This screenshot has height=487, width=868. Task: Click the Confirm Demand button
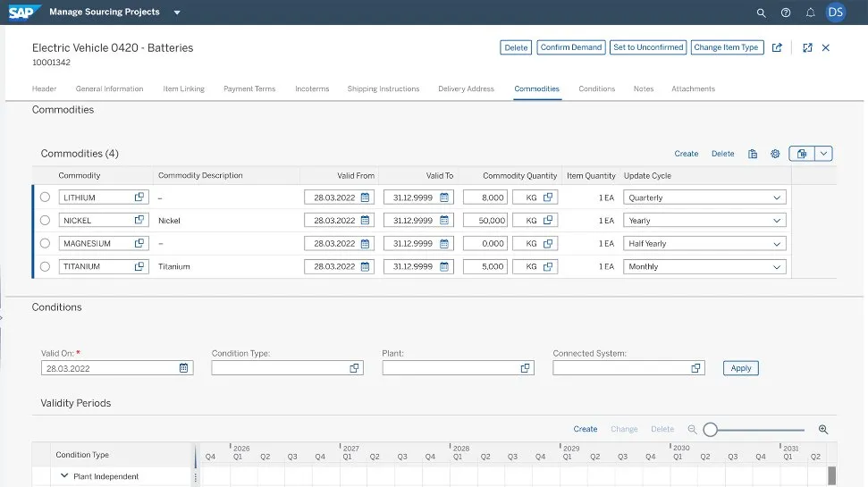pos(571,47)
